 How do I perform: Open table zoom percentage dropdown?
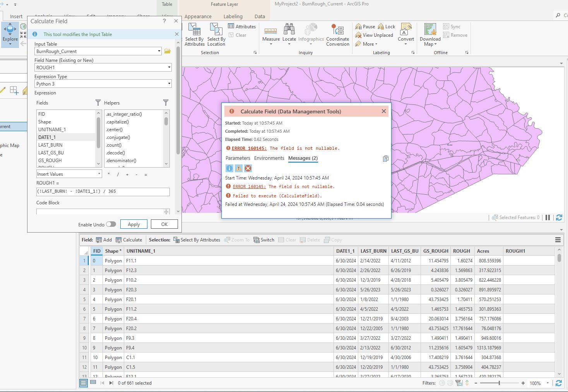pyautogui.click(x=547, y=383)
